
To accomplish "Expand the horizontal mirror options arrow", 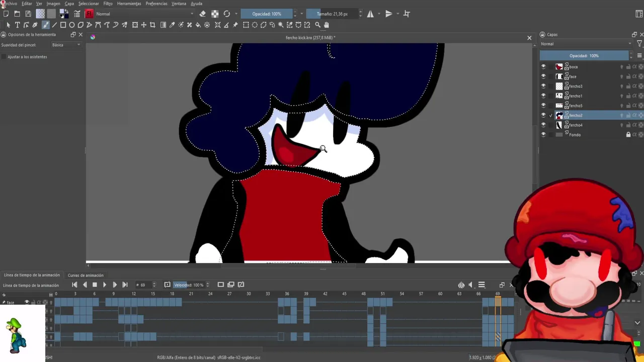I will (x=379, y=14).
